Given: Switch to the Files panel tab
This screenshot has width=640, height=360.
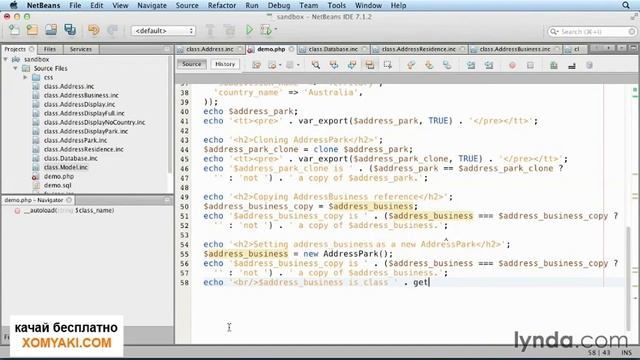Looking at the screenshot, I should pos(50,49).
